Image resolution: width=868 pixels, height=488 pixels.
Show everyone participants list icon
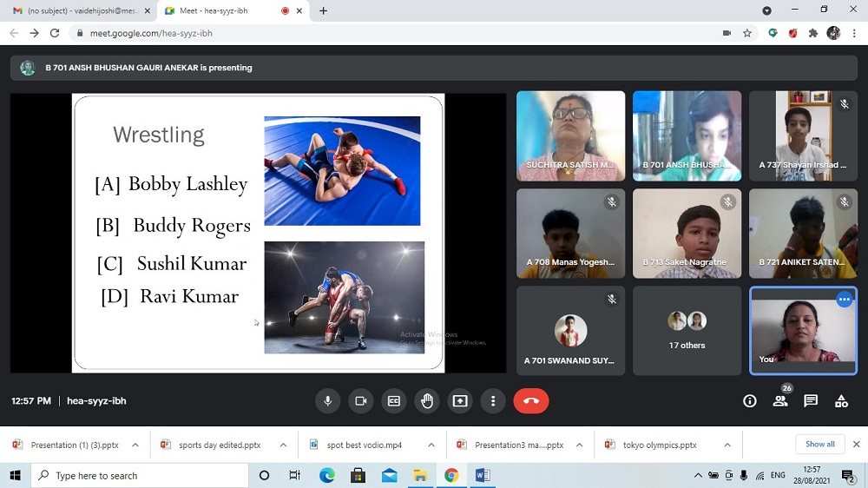[780, 401]
